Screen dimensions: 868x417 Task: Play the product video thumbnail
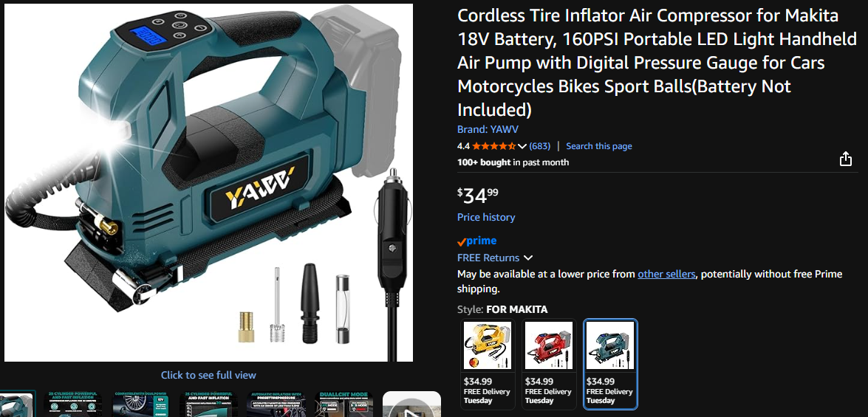411,404
